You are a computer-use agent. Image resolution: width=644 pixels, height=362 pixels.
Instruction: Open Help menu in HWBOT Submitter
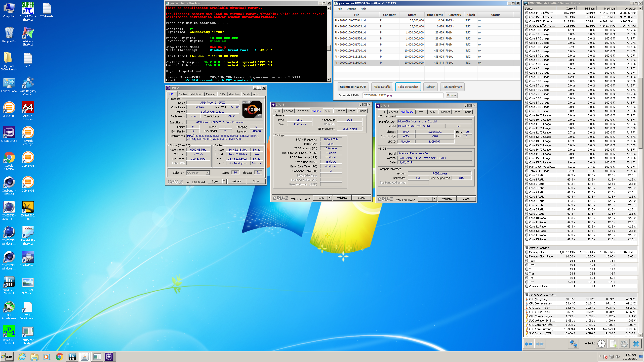point(364,9)
